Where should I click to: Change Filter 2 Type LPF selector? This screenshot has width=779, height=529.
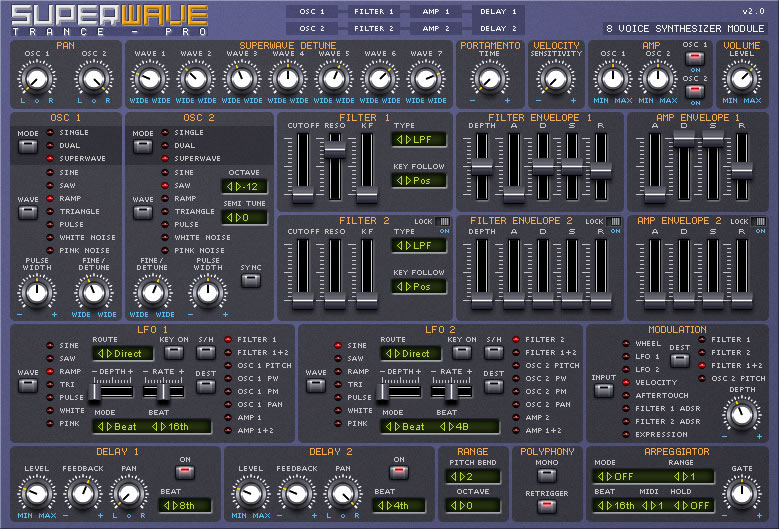(x=419, y=245)
